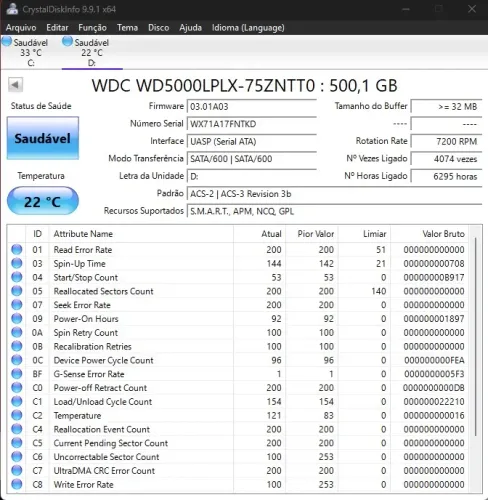Click the previous disk arrow button
Screen dimensions: 488x500
coord(15,85)
